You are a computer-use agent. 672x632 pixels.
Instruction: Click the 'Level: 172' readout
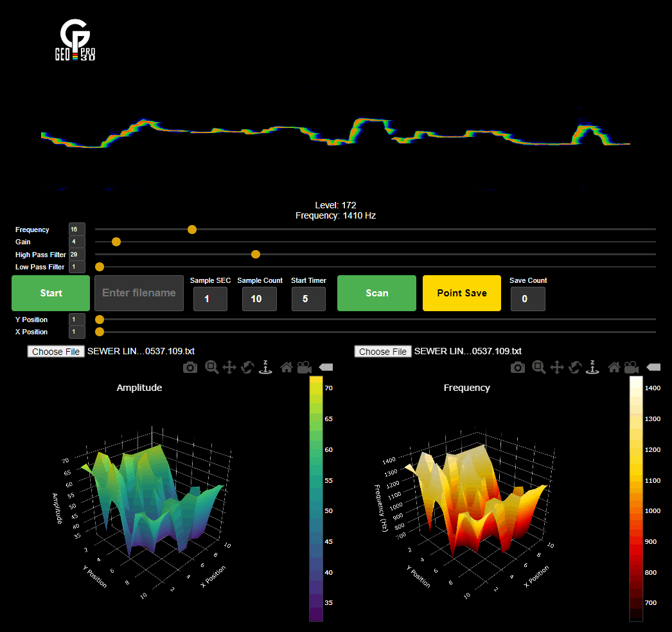(335, 205)
